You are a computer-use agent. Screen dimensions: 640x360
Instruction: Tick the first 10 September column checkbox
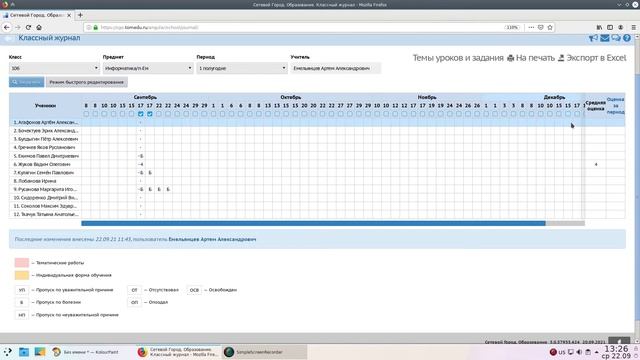104,114
